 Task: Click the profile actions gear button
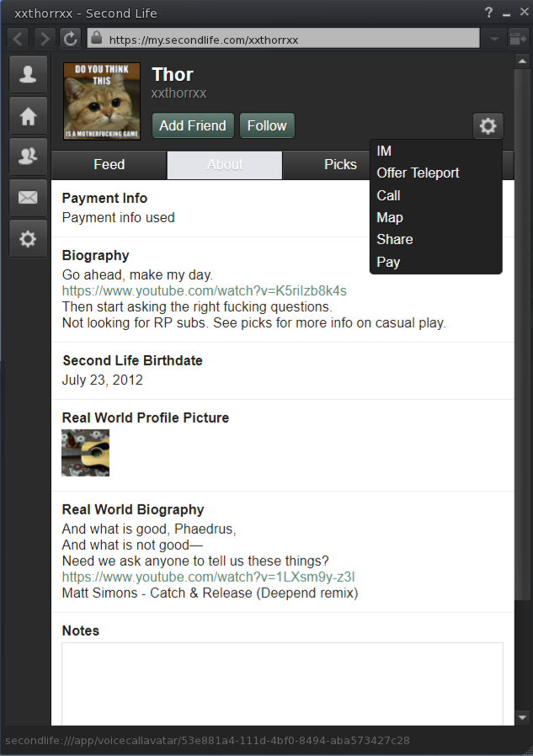point(488,125)
